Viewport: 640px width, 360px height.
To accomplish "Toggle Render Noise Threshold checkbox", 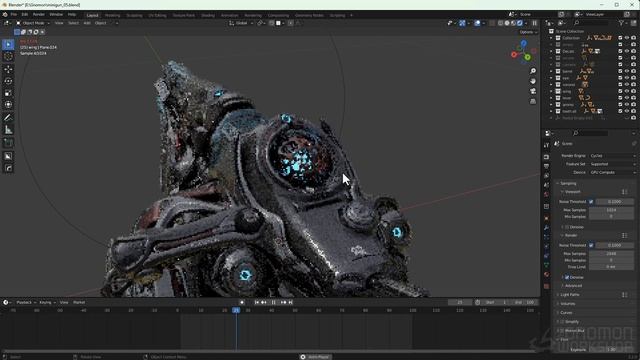I will click(591, 245).
